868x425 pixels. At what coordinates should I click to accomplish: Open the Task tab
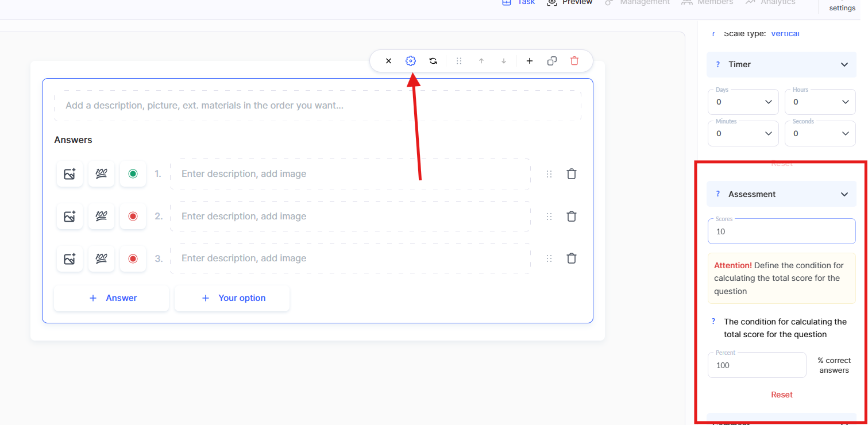519,2
